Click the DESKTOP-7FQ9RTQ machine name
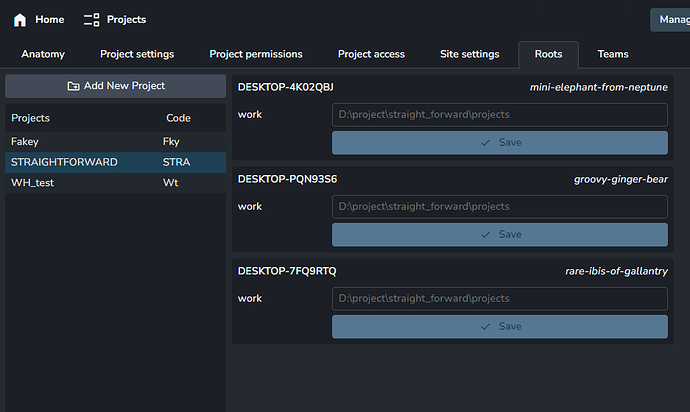Viewport: 690px width, 412px height. (287, 271)
